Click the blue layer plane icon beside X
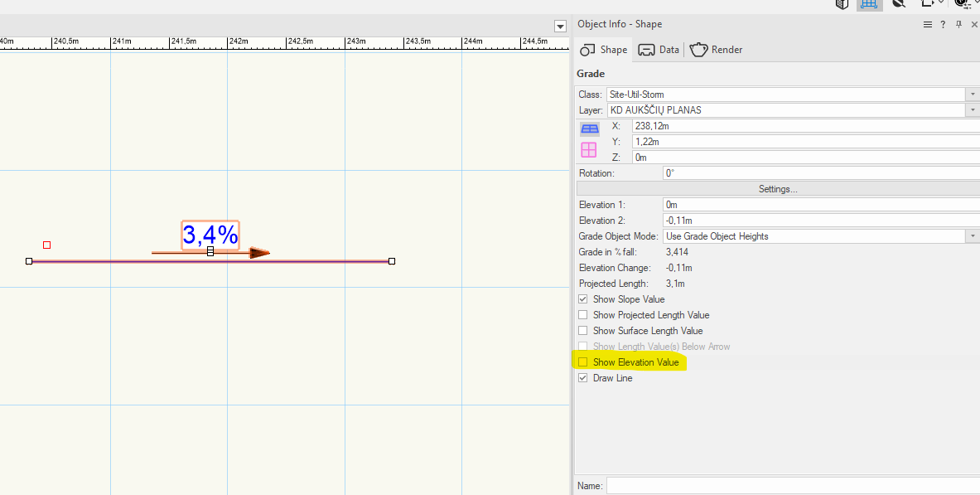Screen dimensions: 980x495 coord(589,129)
